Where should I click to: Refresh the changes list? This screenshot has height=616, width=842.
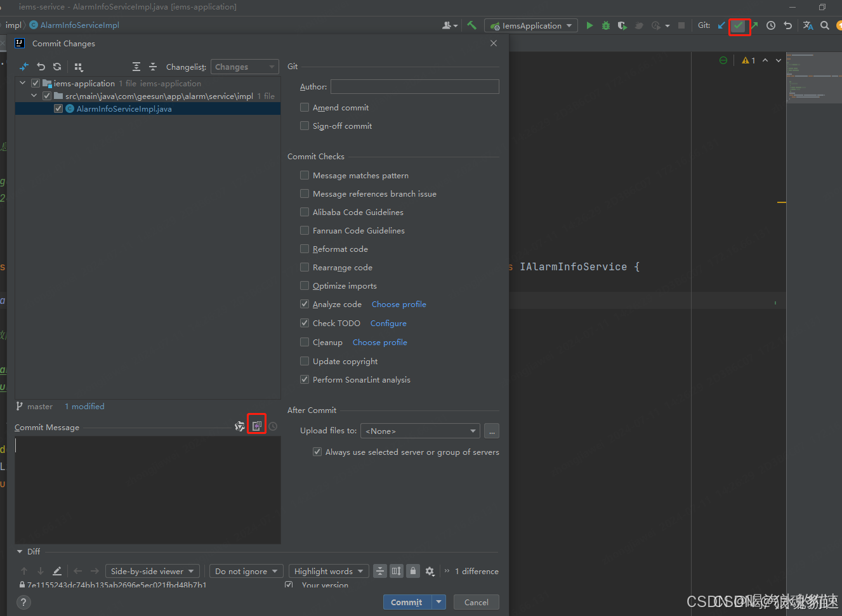click(x=57, y=67)
